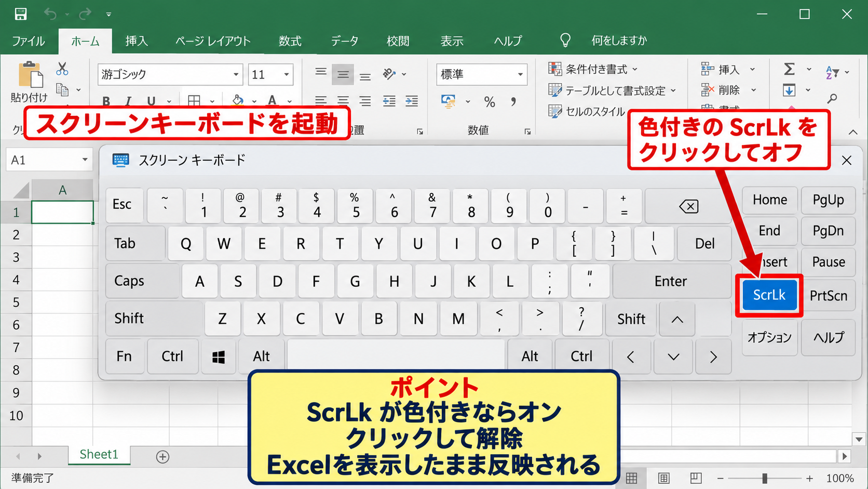Image resolution: width=868 pixels, height=489 pixels.
Task: Open テーブルとして書式設定 dropdown
Action: [613, 90]
